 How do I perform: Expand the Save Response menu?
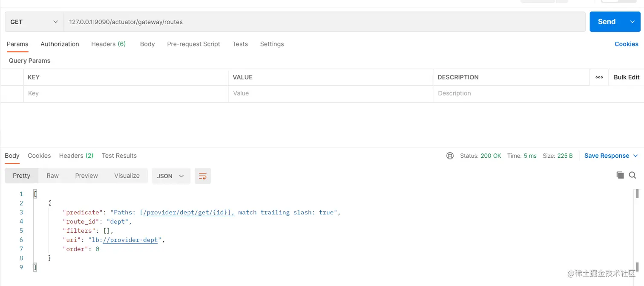635,156
